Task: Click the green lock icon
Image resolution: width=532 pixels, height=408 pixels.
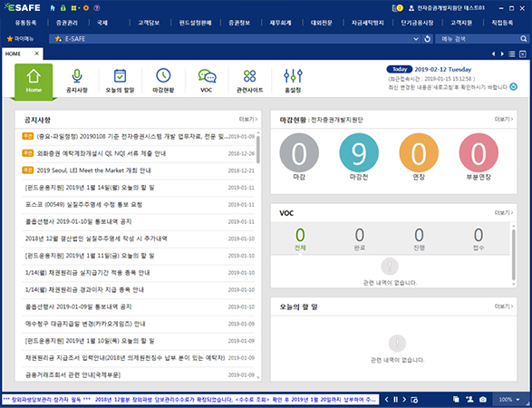Action: coord(63,8)
